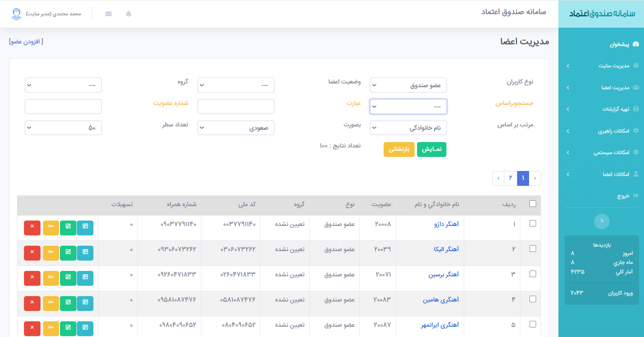
Task: Expand مدیریت سایت sidebar menu
Action: [x=601, y=66]
